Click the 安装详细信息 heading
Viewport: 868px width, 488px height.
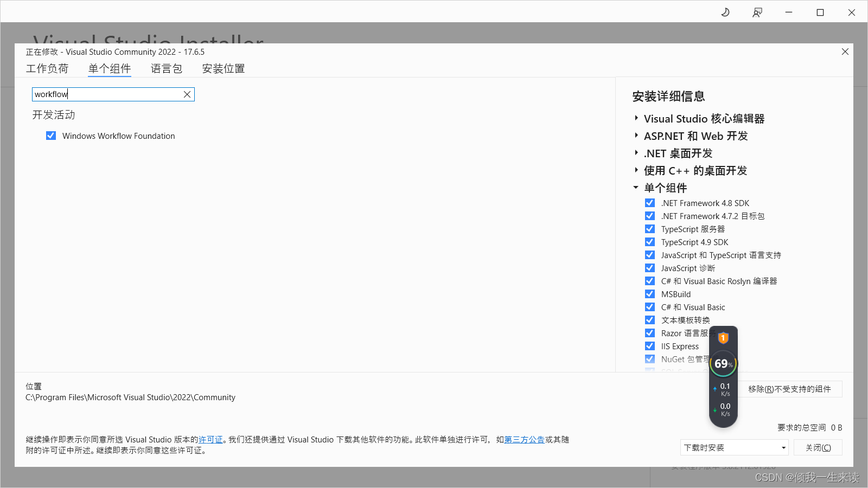pyautogui.click(x=668, y=97)
